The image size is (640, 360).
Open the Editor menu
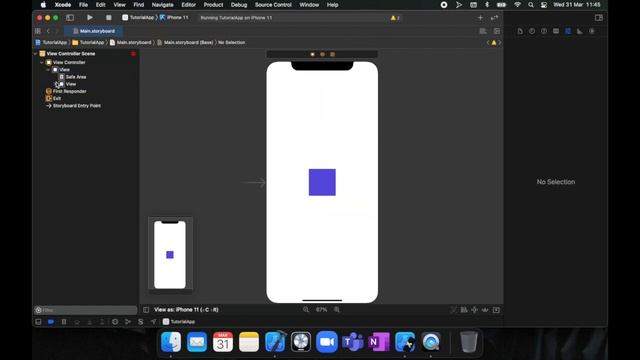[x=189, y=5]
